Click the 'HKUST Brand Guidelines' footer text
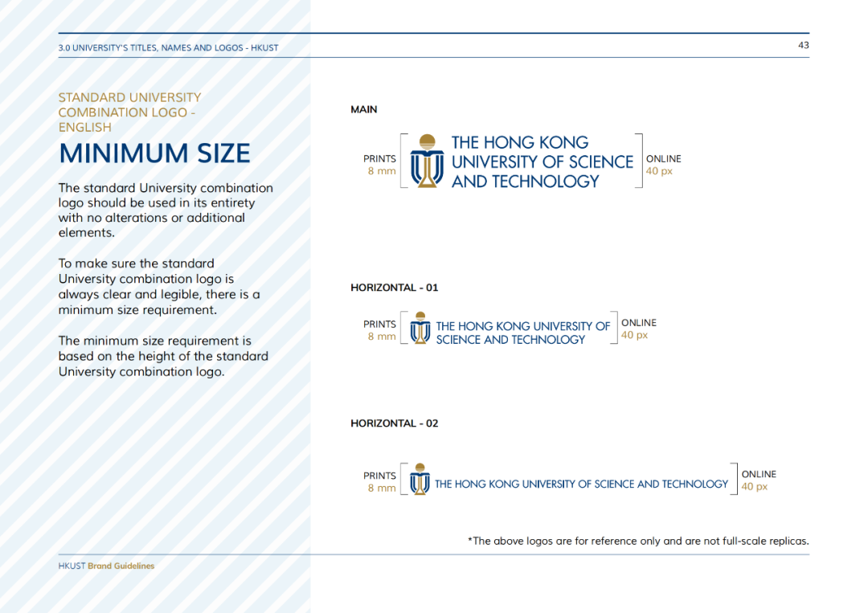This screenshot has width=868, height=613. [106, 566]
